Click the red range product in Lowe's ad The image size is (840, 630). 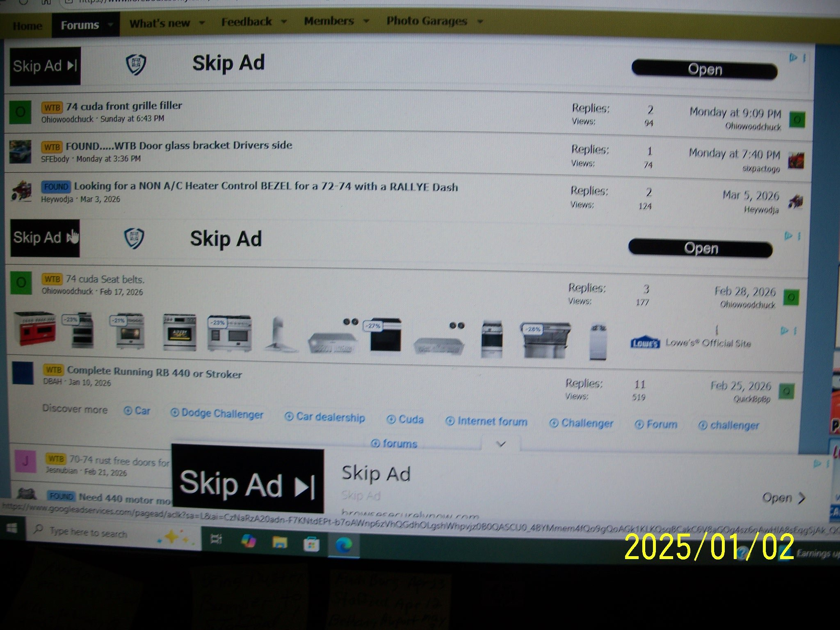(34, 329)
